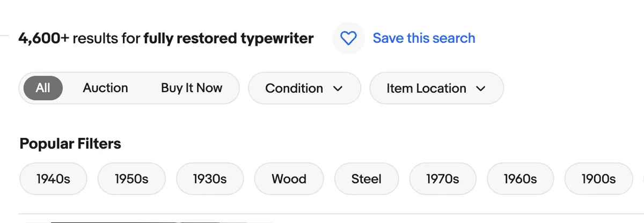The height and width of the screenshot is (223, 644).
Task: Click the chevron arrow beside Condition
Action: point(338,88)
